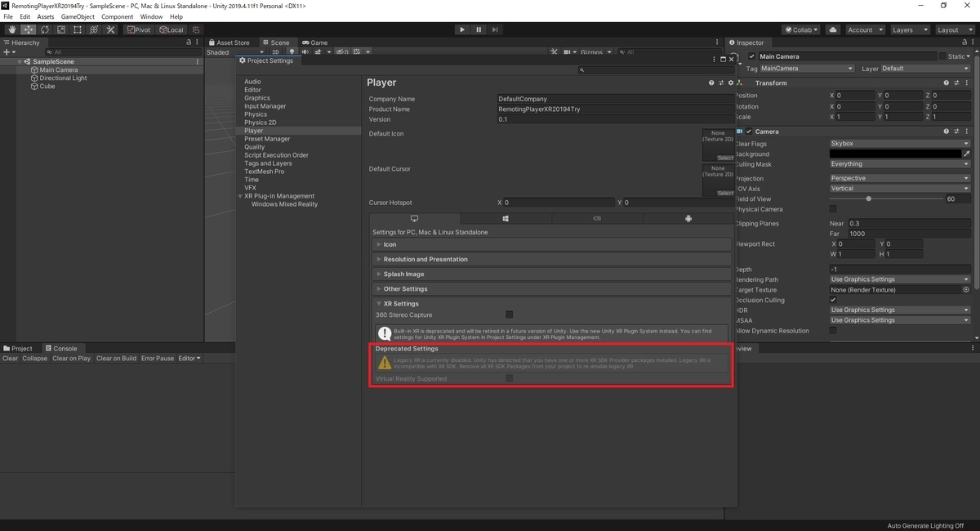Viewport: 980px width, 531px height.
Task: Open the Window menu
Action: click(x=151, y=16)
